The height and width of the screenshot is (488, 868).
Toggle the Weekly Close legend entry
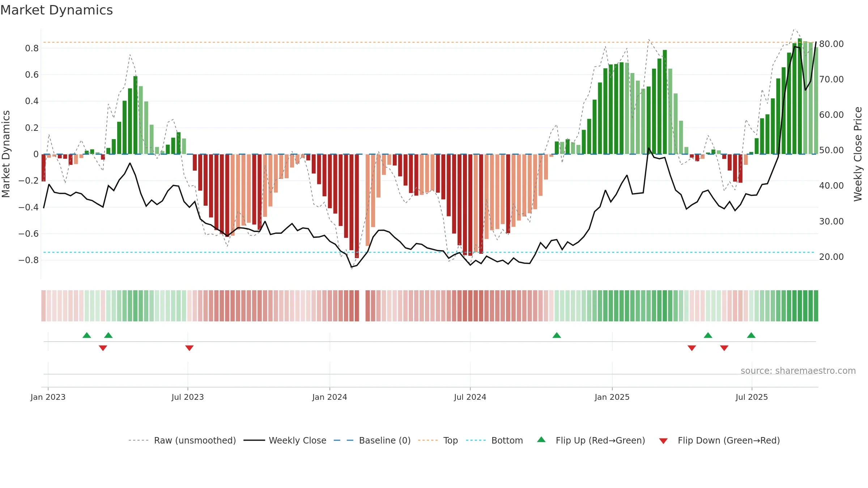285,440
